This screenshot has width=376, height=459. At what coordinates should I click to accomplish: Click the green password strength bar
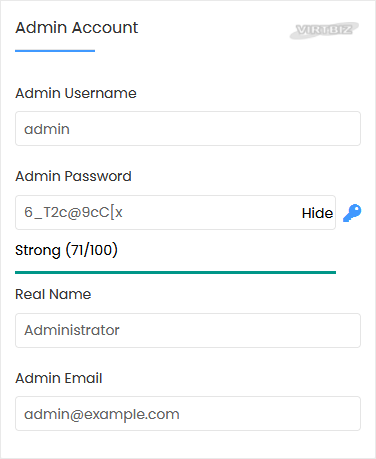[175, 272]
